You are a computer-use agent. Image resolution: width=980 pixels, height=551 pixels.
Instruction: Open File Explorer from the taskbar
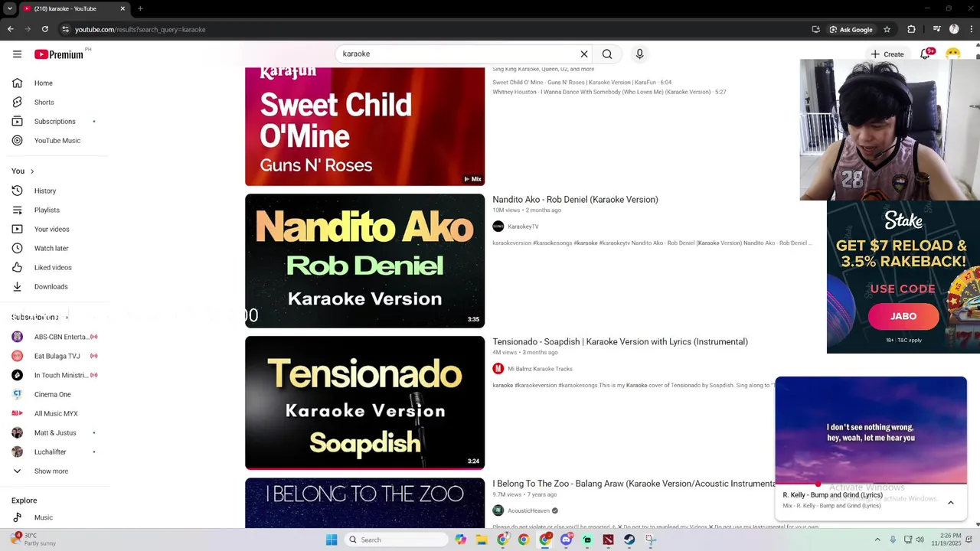point(482,540)
